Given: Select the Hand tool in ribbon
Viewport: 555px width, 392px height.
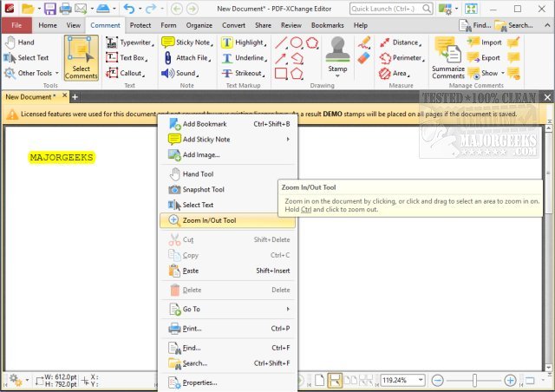Looking at the screenshot, I should click(20, 42).
